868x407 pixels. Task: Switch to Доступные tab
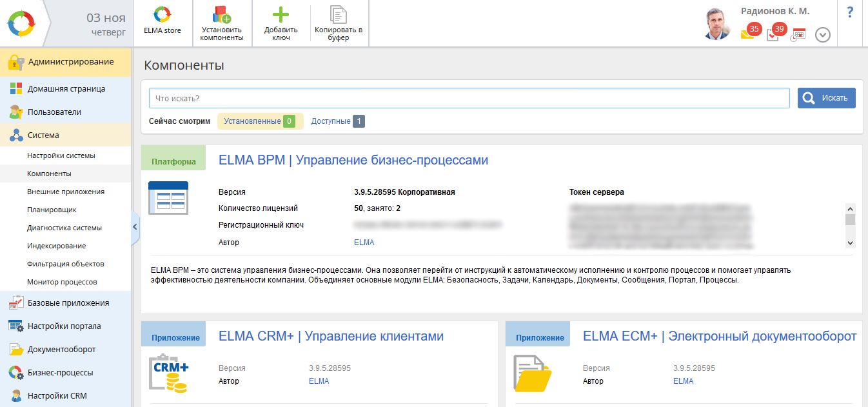coord(338,121)
